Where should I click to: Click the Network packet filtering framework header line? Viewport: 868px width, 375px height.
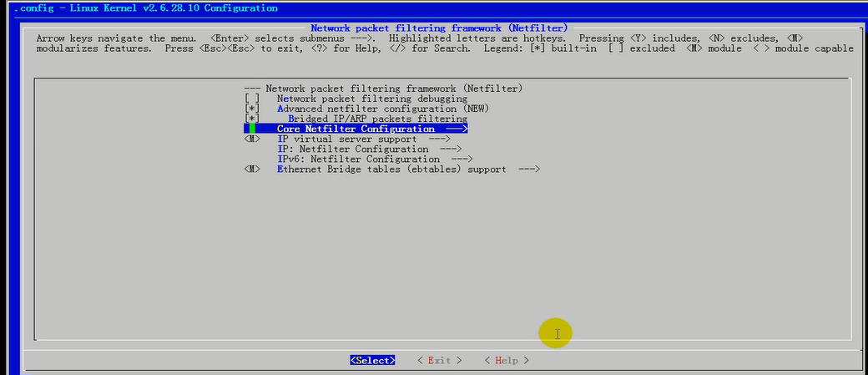pos(383,89)
